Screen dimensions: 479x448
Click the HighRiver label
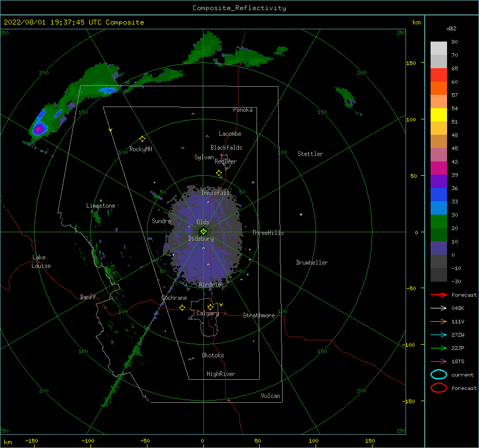tap(221, 374)
